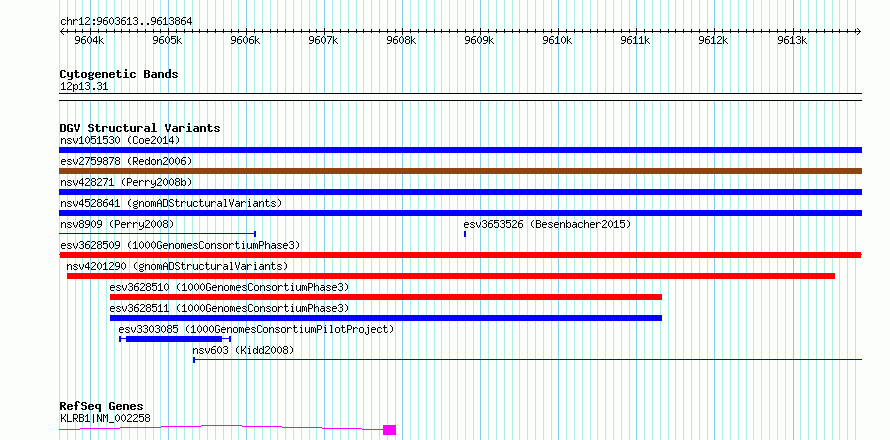Viewport: 890px width, 440px height.
Task: Open the nsv4201290 gnomADStructuralVariants label
Action: [x=177, y=266]
